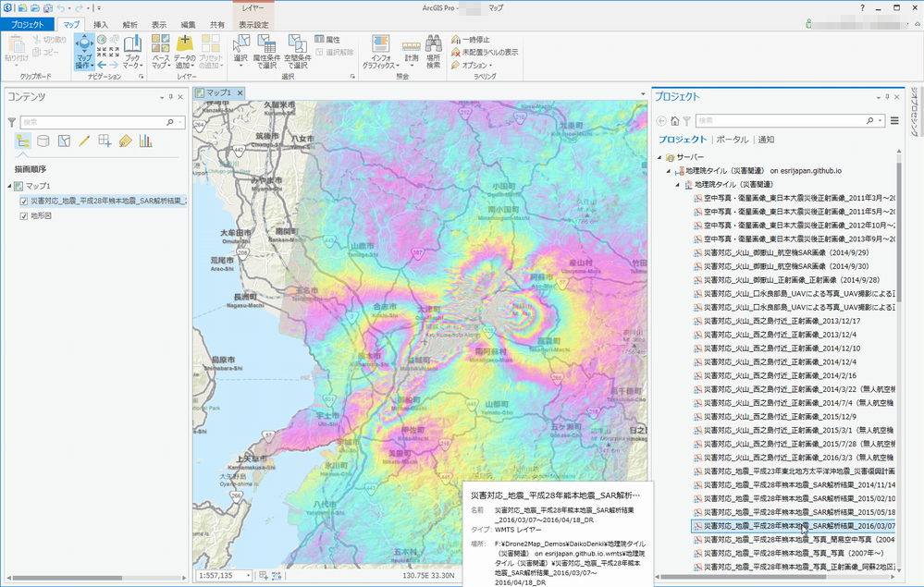This screenshot has height=587, width=924.
Task: Open the Project pane hamburger menu
Action: click(x=894, y=120)
